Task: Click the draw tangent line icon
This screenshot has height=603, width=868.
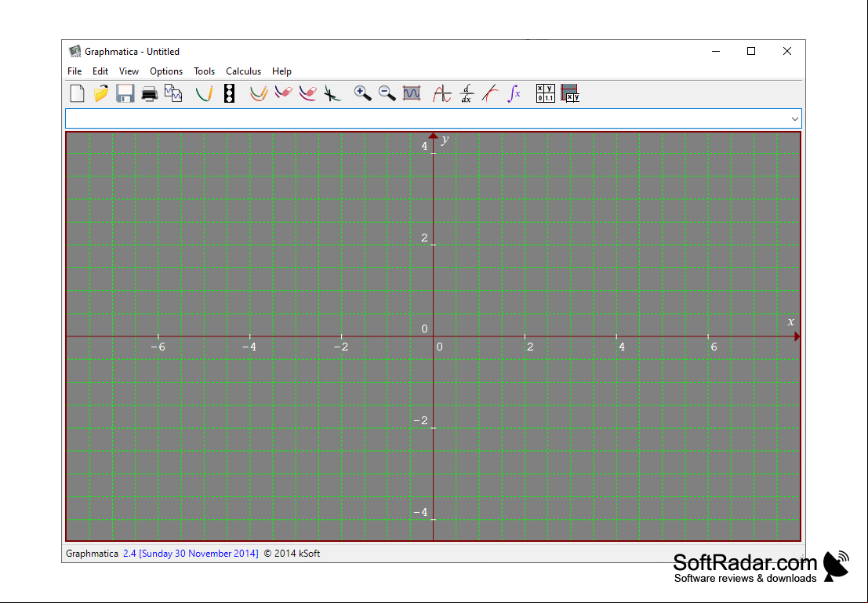Action: [490, 93]
